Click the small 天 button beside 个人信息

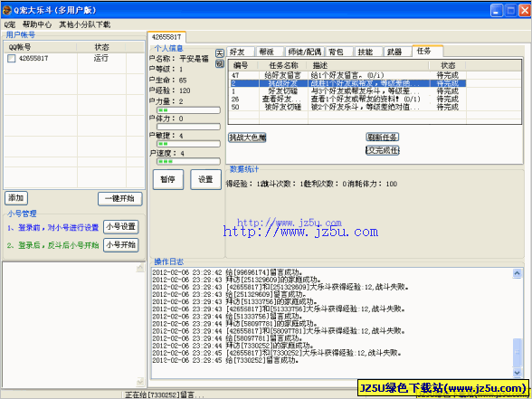(x=220, y=53)
